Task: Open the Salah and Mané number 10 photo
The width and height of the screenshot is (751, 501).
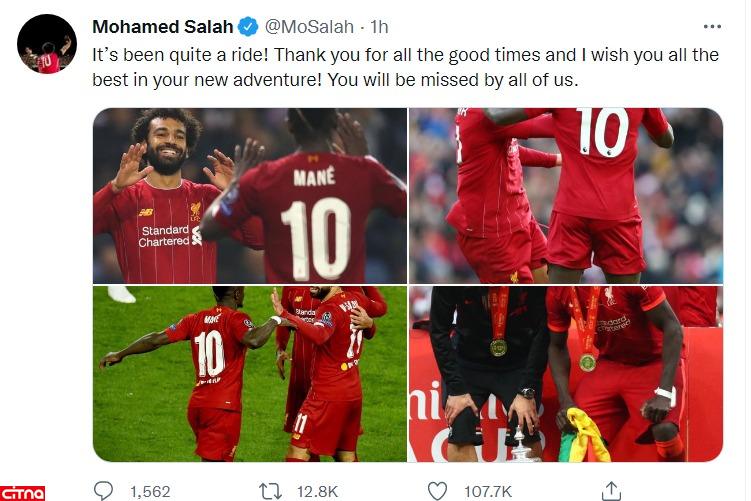Action: (250, 195)
